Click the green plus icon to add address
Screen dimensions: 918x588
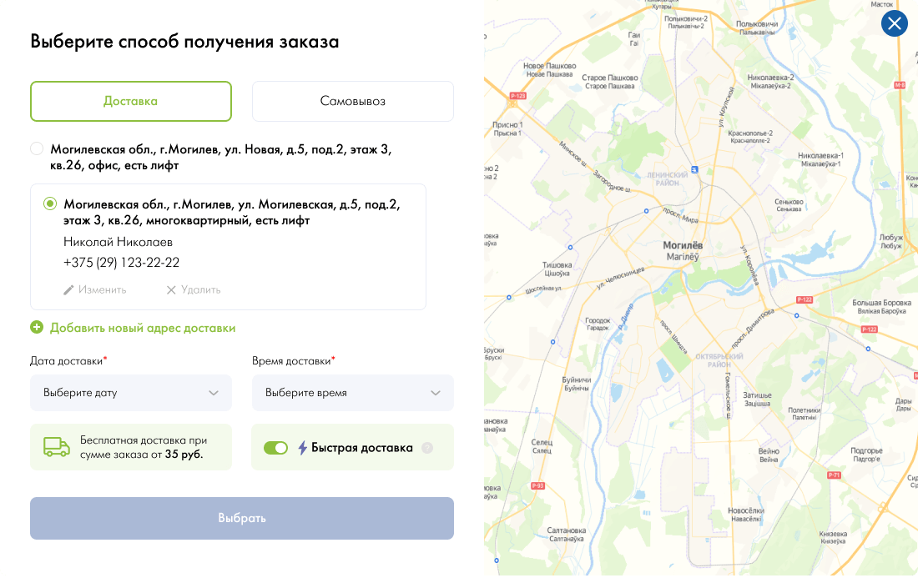click(x=37, y=328)
